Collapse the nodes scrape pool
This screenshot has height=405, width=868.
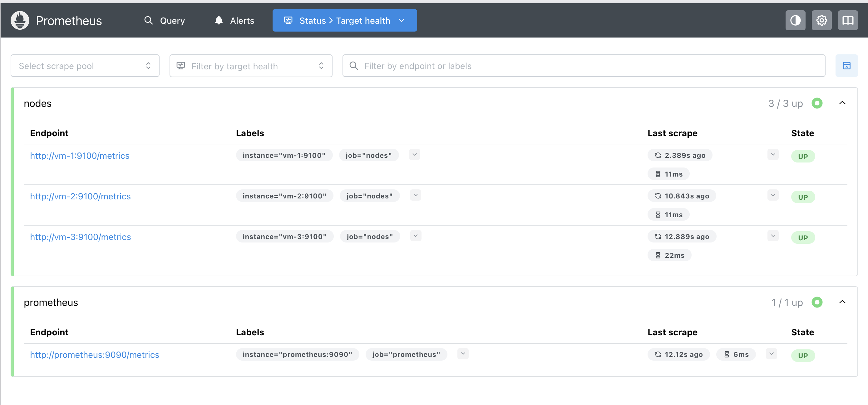pyautogui.click(x=842, y=103)
